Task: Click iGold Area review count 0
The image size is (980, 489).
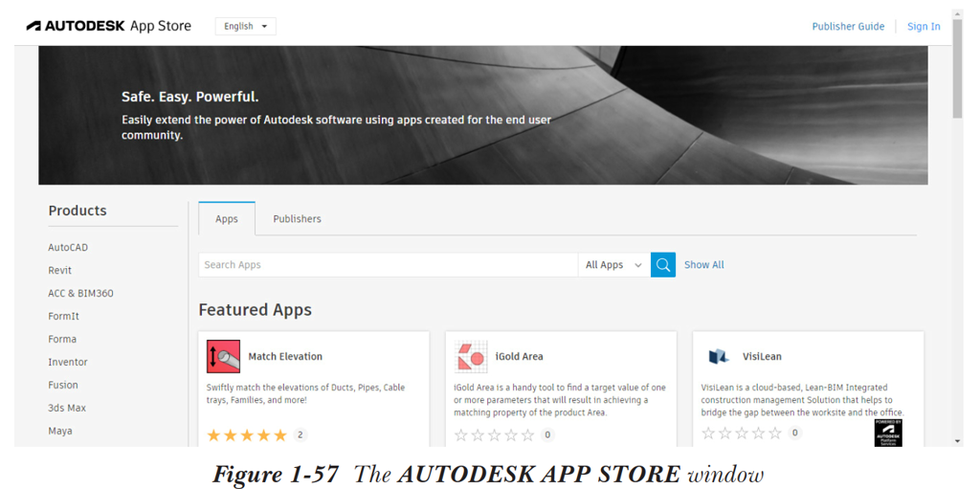Action: pyautogui.click(x=547, y=435)
